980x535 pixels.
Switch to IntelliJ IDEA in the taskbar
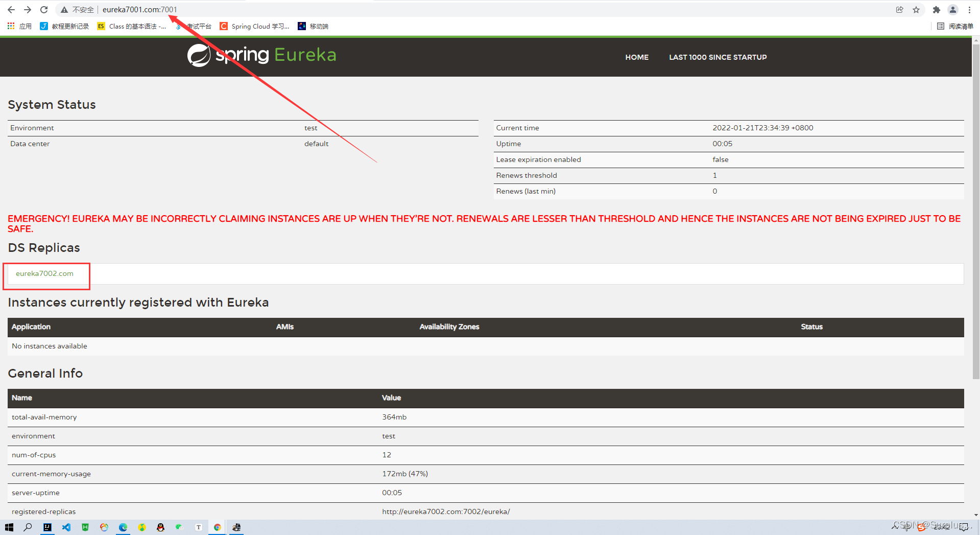47,527
